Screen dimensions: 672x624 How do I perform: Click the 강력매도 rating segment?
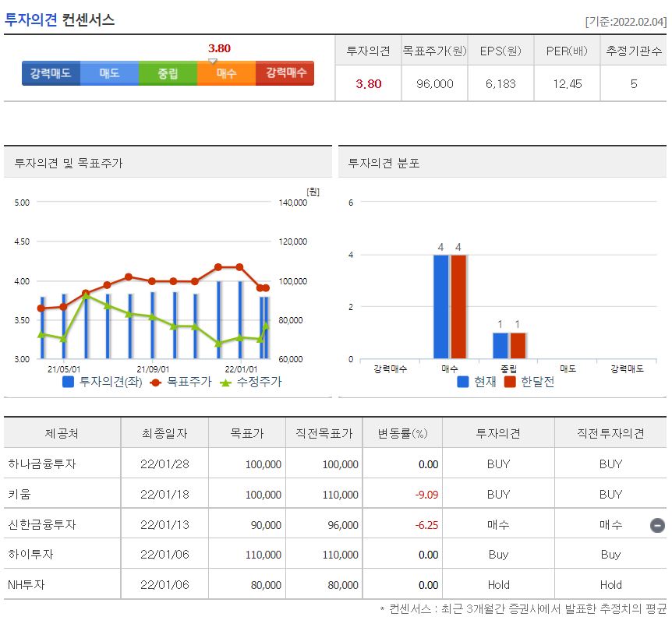pos(49,73)
